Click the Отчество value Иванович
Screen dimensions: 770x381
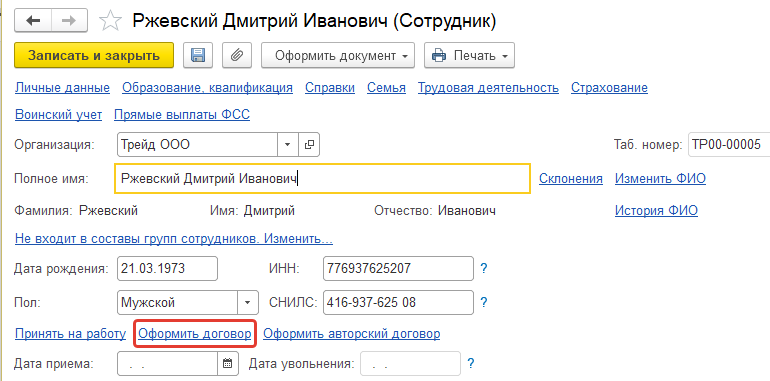pos(467,211)
